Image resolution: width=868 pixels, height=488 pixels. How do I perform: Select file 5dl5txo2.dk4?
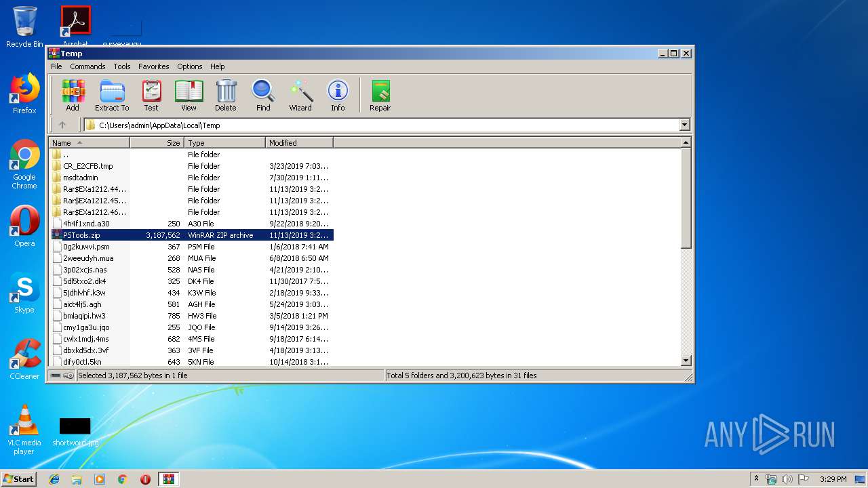pyautogui.click(x=191, y=281)
